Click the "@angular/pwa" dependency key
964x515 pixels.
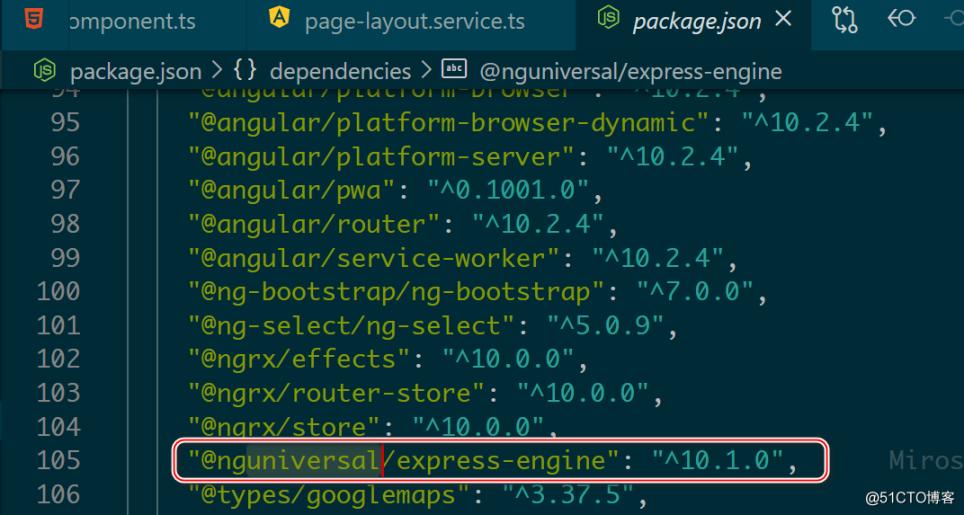[300, 190]
